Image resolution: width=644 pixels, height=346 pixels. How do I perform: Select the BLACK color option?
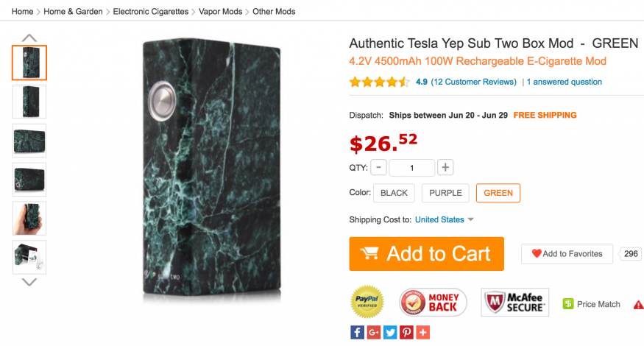coord(394,193)
